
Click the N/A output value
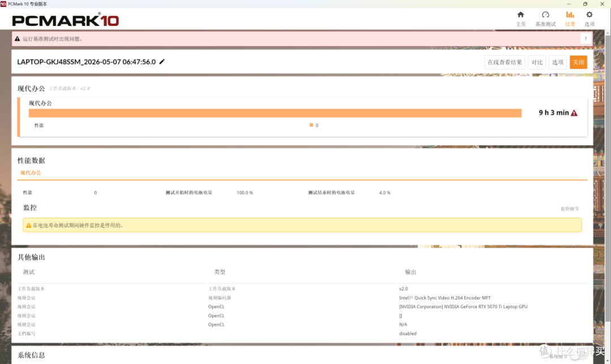pyautogui.click(x=403, y=324)
